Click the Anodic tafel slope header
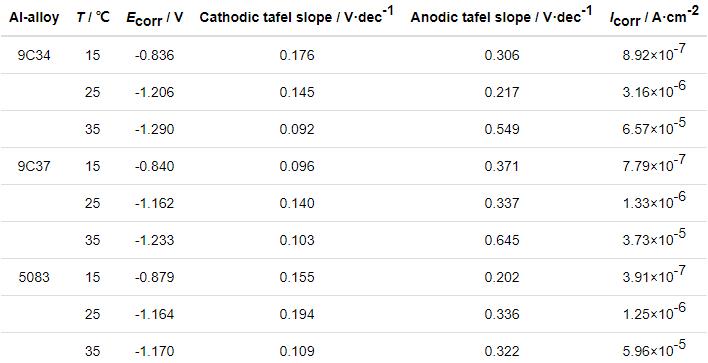708x363 pixels. [x=502, y=17]
